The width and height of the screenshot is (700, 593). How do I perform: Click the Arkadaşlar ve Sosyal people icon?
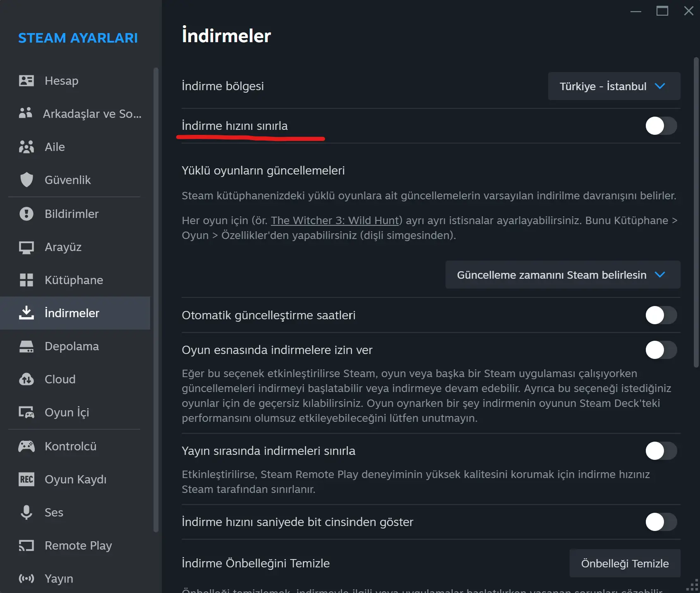26,113
